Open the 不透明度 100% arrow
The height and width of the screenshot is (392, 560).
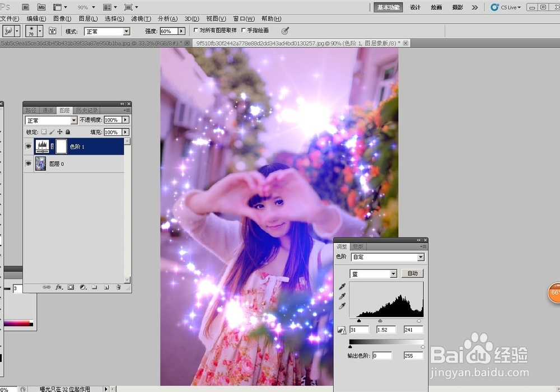coord(125,120)
